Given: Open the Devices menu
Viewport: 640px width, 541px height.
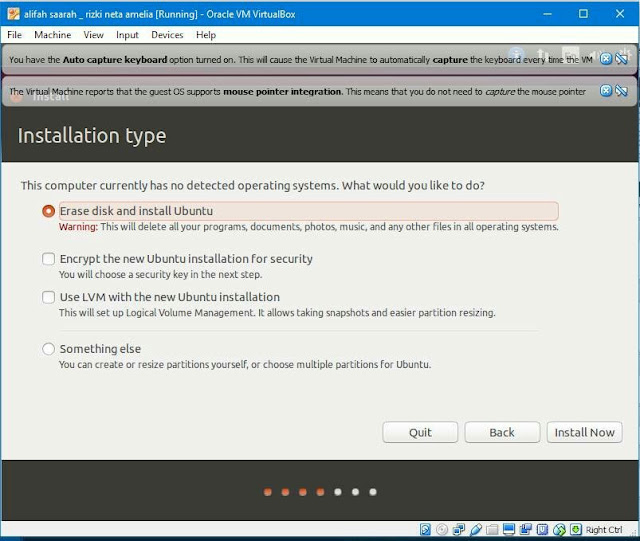Looking at the screenshot, I should [x=167, y=35].
